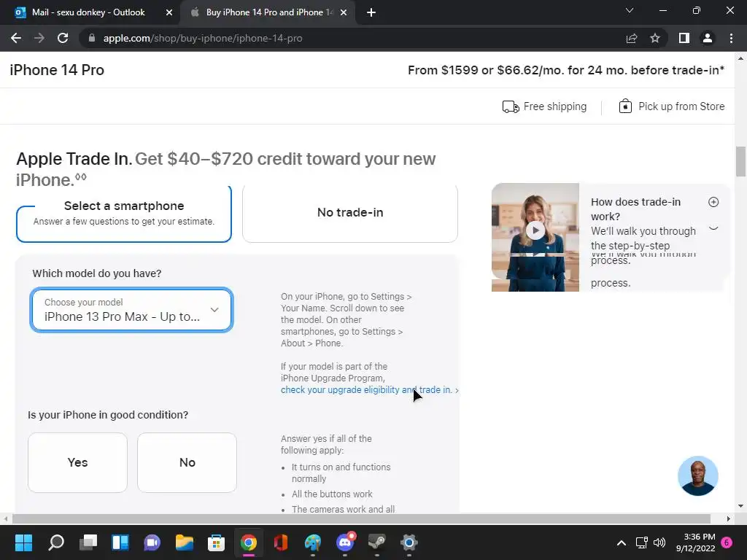
Task: Click the Pick up from Store bag icon
Action: coord(625,106)
